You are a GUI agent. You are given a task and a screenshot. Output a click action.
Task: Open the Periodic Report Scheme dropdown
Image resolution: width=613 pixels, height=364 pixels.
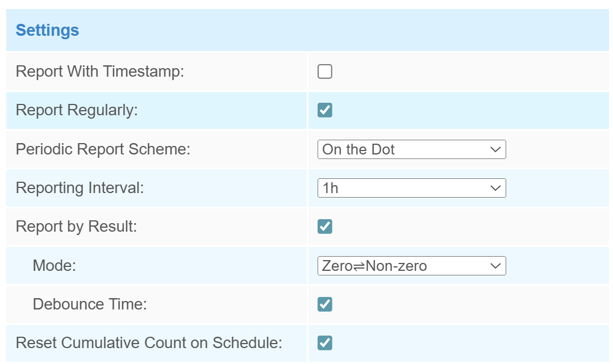tap(411, 149)
